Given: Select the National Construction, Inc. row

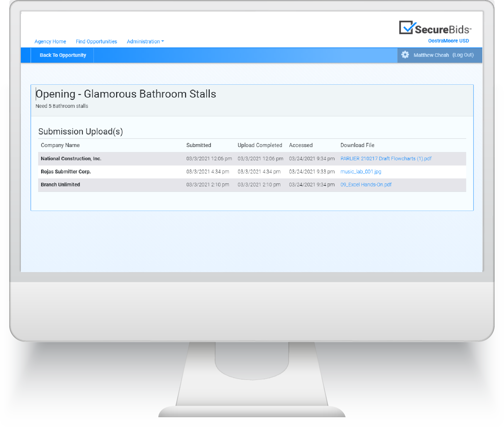Looking at the screenshot, I should coord(132,158).
